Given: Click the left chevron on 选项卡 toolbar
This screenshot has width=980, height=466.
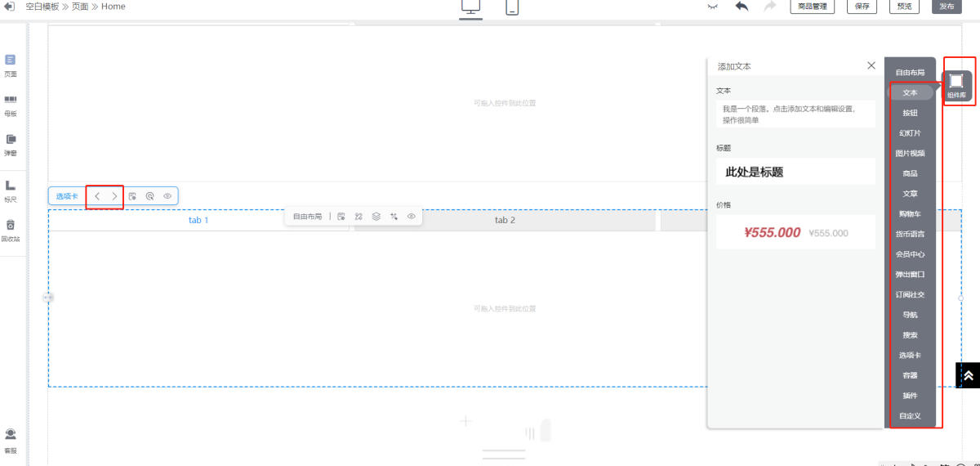Looking at the screenshot, I should (97, 196).
